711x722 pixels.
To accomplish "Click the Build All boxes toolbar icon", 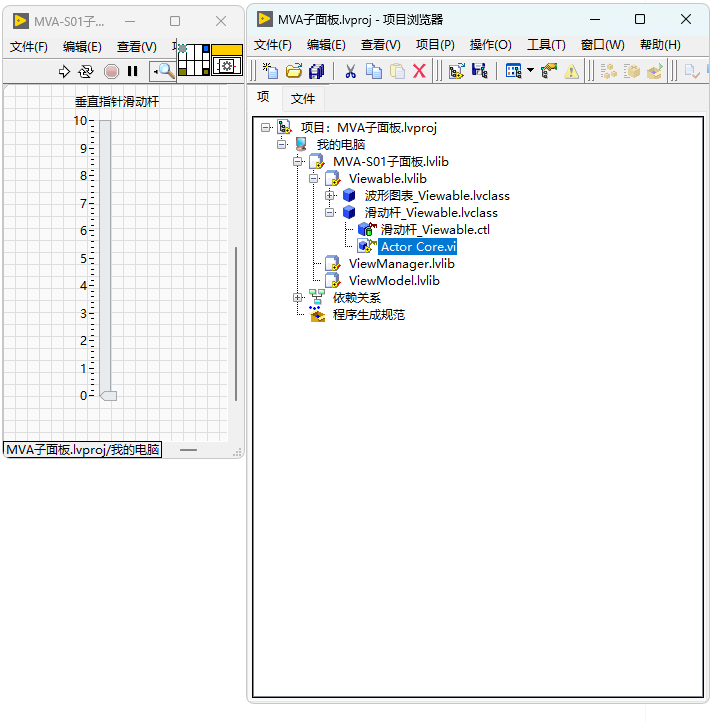I will (609, 71).
